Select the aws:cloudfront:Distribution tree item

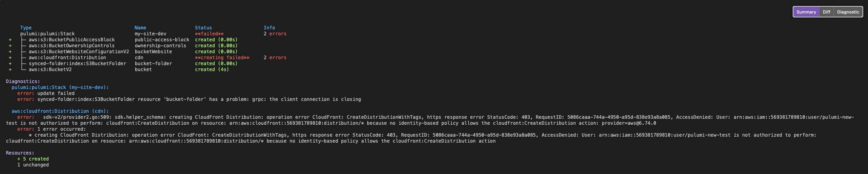(67, 58)
